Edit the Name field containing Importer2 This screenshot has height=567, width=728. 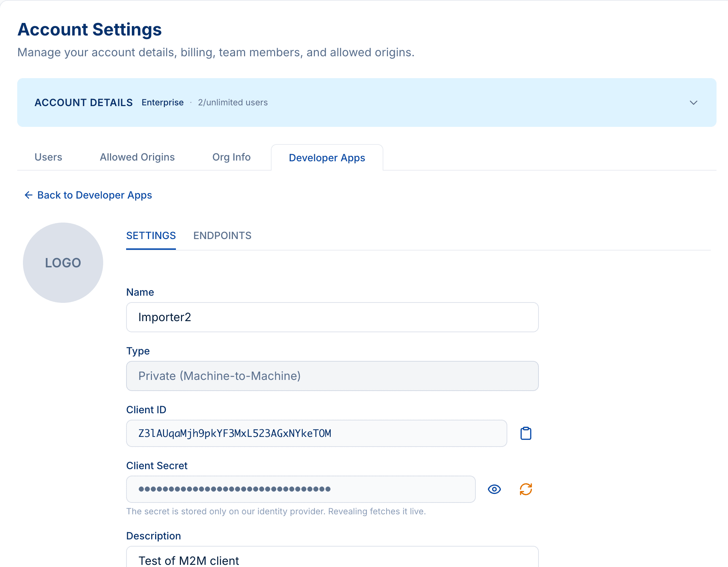click(x=332, y=317)
